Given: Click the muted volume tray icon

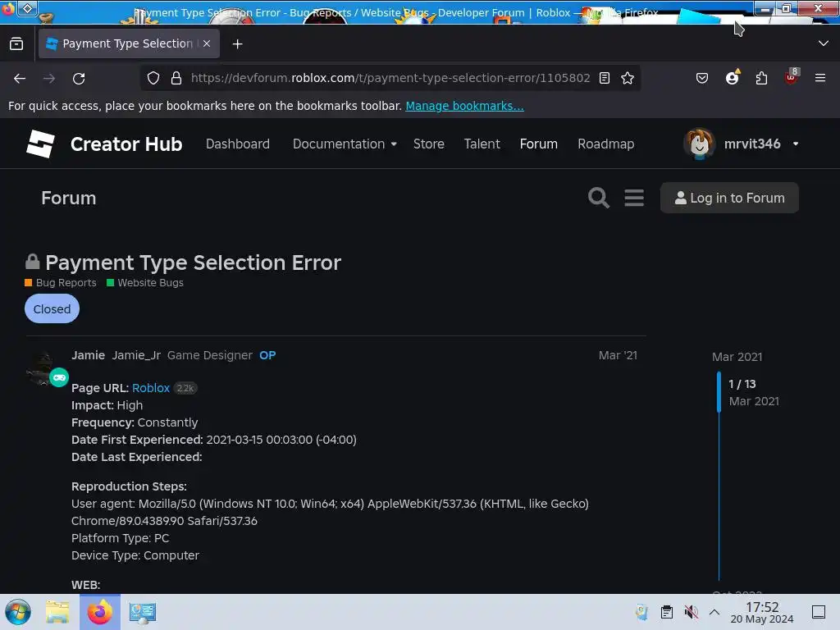Looking at the screenshot, I should [x=691, y=612].
